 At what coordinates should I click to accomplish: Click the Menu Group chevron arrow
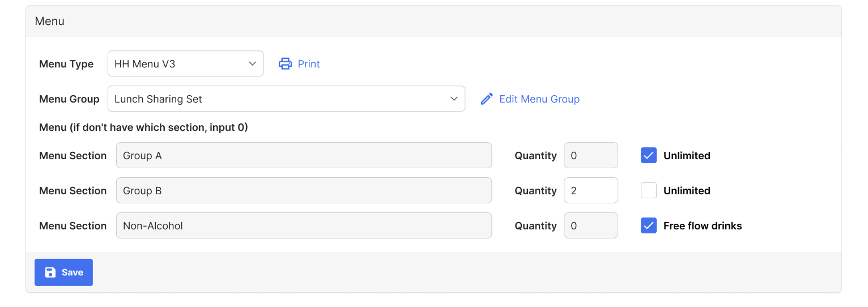point(454,99)
